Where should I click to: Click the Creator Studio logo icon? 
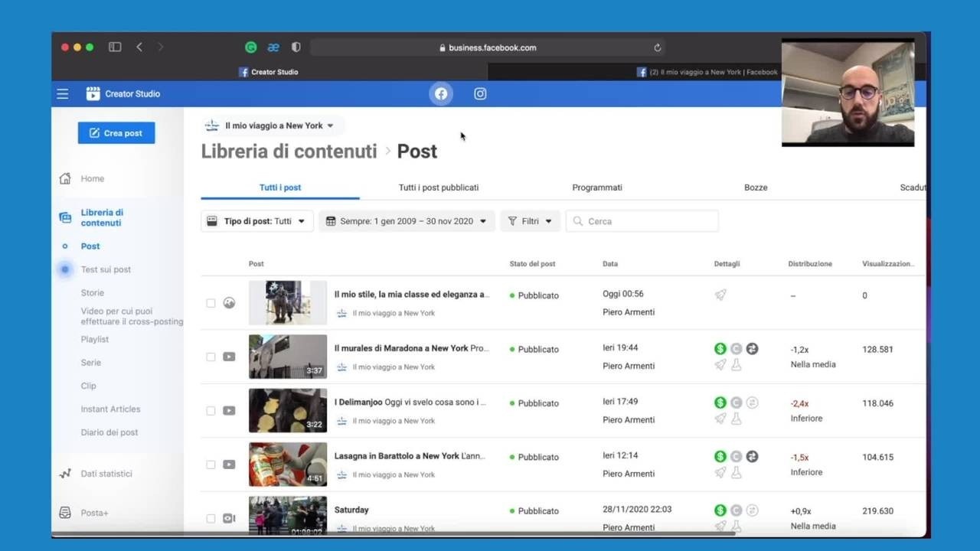click(93, 94)
